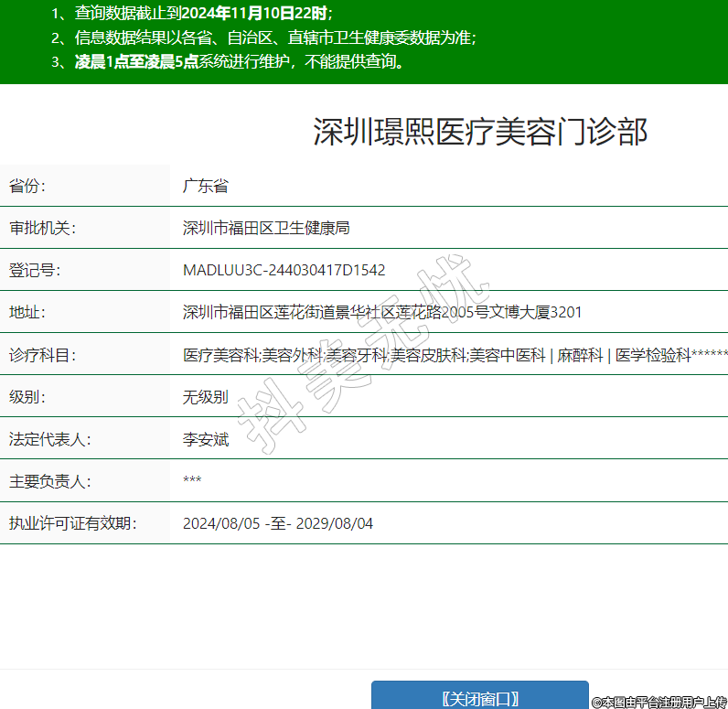Click the 省份 row label
This screenshot has width=728, height=709.
[x=27, y=186]
